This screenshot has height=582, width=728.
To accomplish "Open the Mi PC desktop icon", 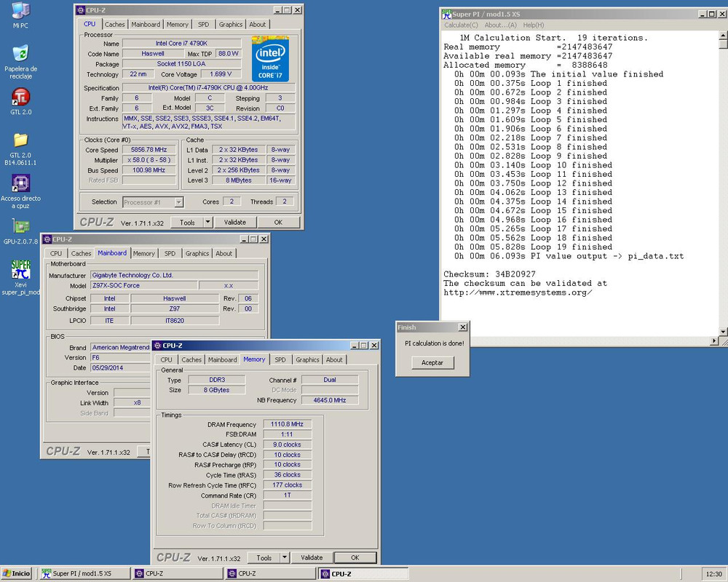I will (x=20, y=15).
